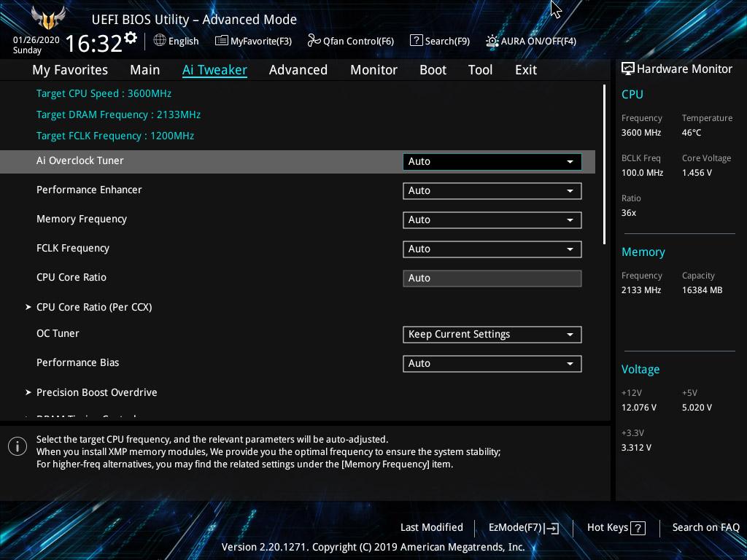Switch to the My Favorites tab

pyautogui.click(x=70, y=70)
